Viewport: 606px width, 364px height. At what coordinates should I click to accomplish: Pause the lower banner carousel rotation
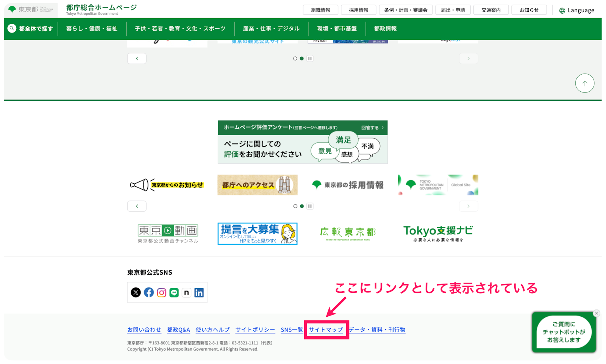(x=310, y=206)
